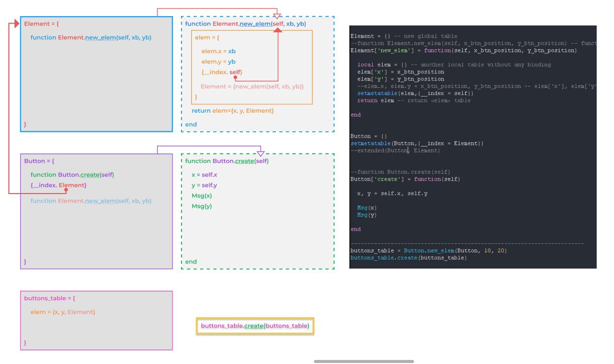
Task: Click code line 'x, y = self.x, self.y'
Action: 393,194
